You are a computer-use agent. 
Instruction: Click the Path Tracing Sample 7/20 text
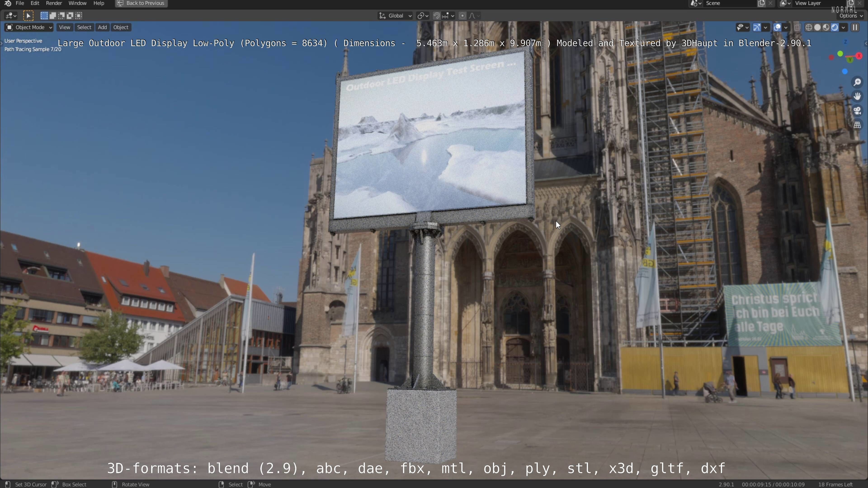point(33,49)
